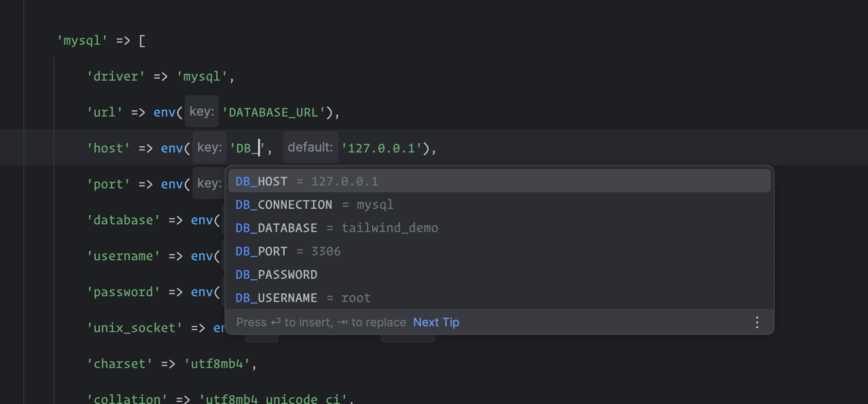Pick DB_DATABASE completion entry
Screen dimensions: 868x404
(500, 228)
